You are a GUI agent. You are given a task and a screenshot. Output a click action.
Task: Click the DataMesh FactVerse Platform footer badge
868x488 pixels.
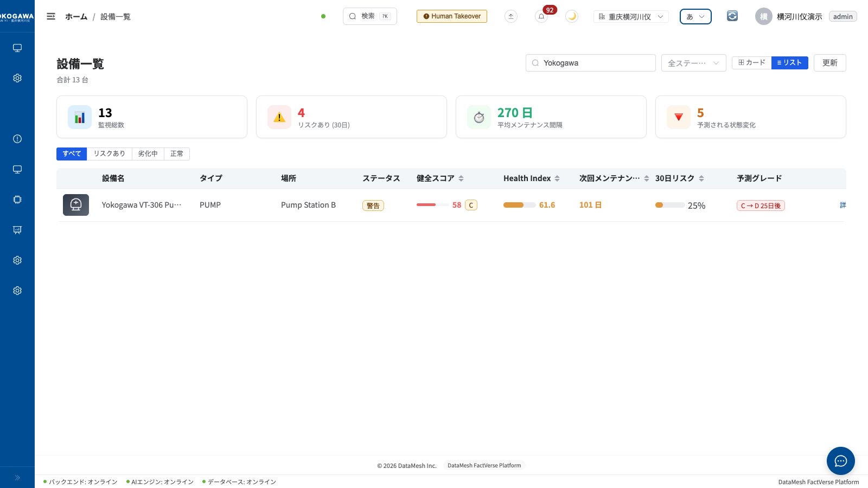[x=484, y=465]
